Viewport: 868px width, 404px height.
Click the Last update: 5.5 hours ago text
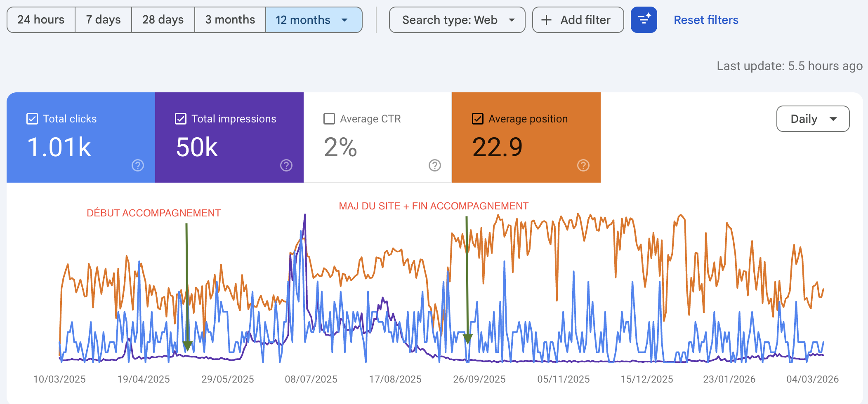pos(790,66)
